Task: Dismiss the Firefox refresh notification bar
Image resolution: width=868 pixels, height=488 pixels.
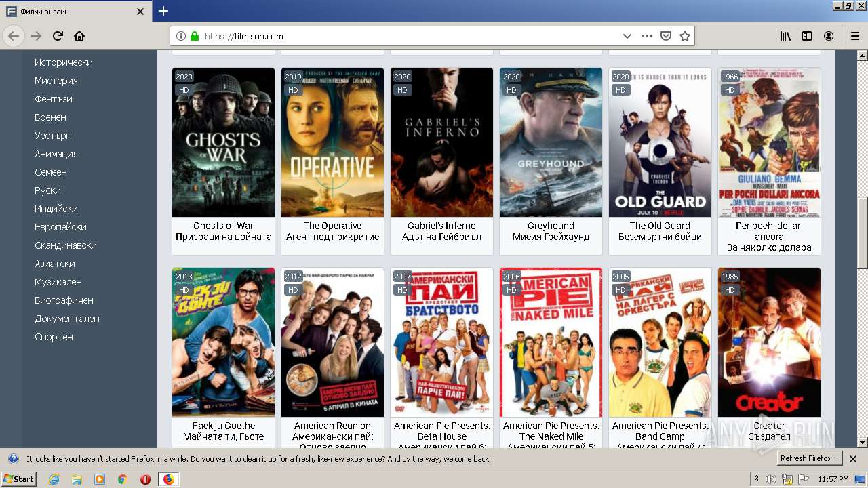Action: click(x=853, y=459)
